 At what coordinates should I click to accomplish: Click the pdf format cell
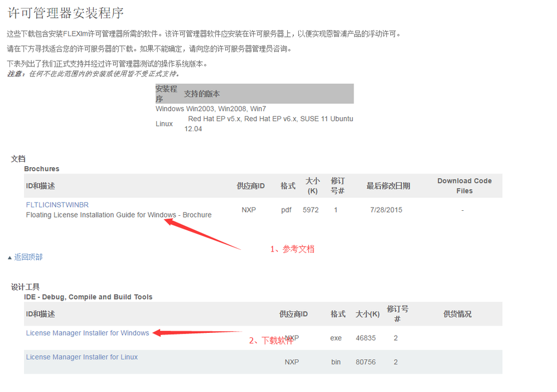(287, 210)
